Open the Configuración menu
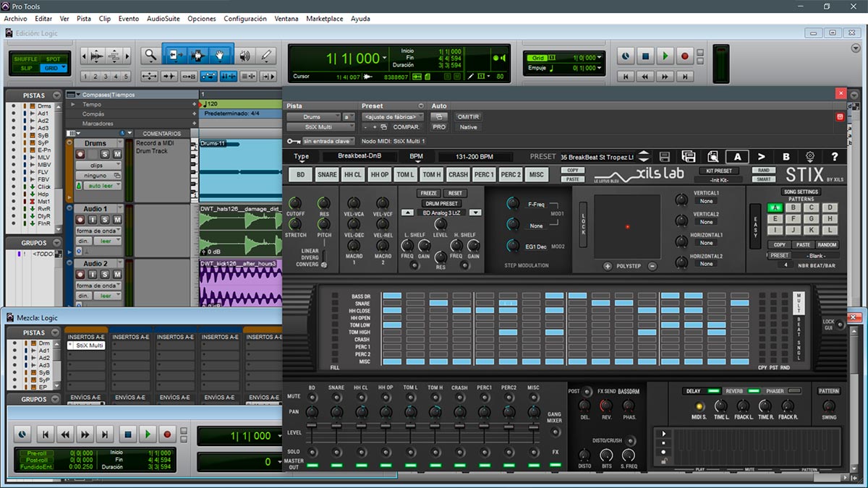The image size is (868, 488). (x=245, y=19)
